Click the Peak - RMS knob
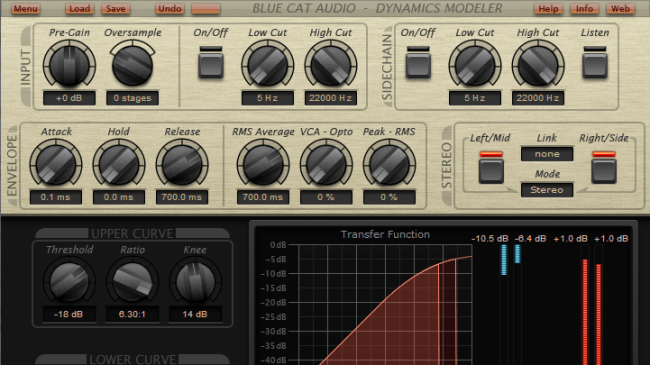This screenshot has width=650, height=365. [389, 164]
